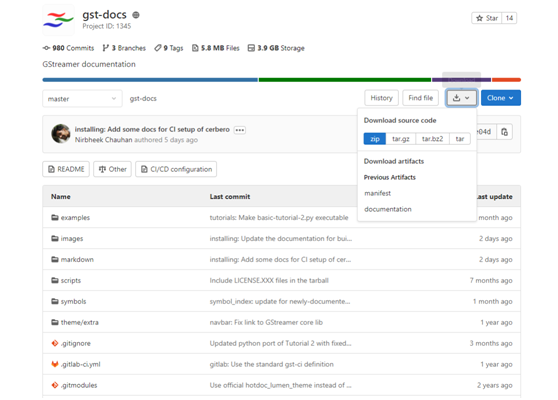Download source code as zip
Viewport: 558px width, 400px height.
tap(375, 139)
